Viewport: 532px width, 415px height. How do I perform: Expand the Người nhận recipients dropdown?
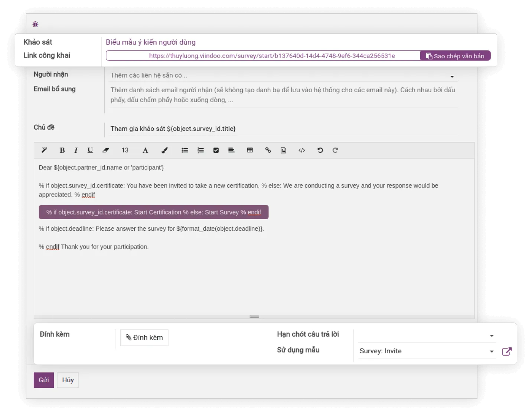point(452,76)
